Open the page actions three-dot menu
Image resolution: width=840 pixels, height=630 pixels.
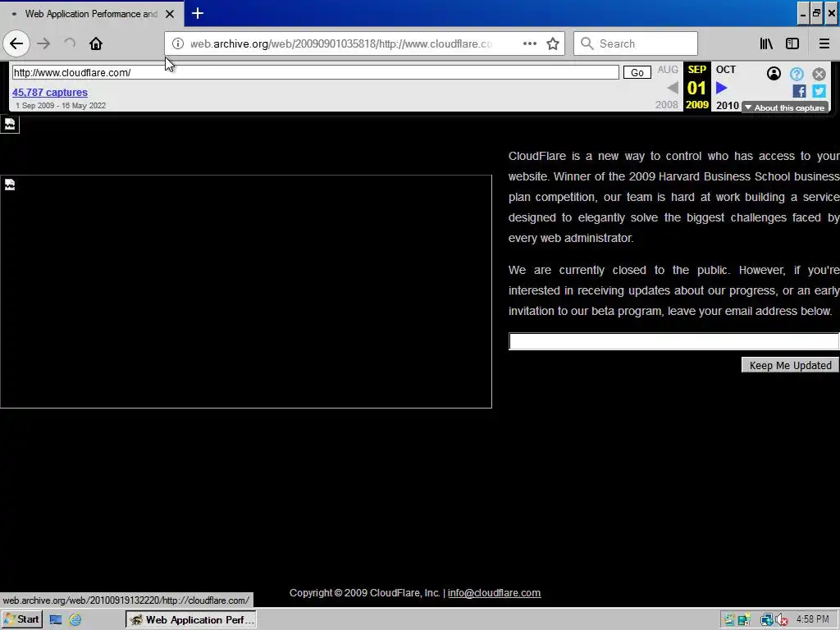(x=529, y=43)
